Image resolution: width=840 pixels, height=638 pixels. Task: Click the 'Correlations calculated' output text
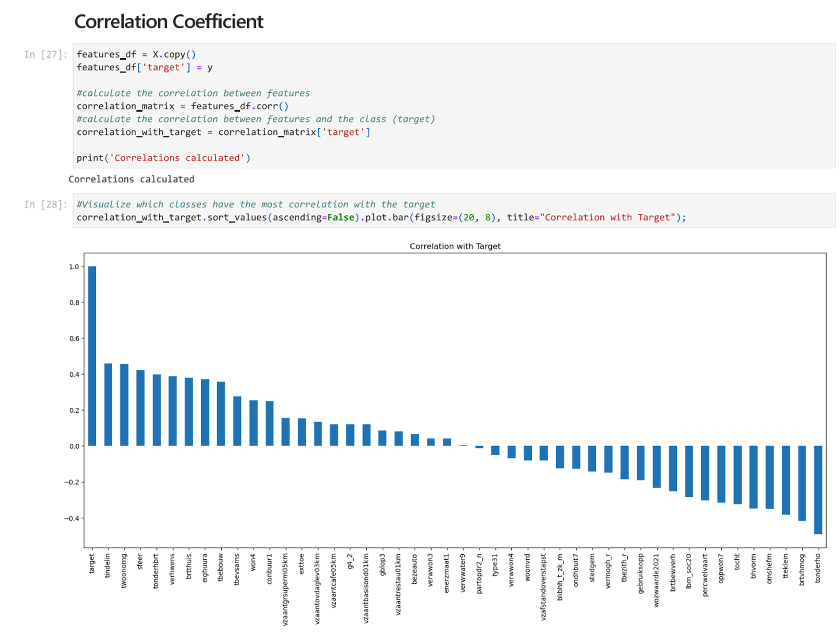point(131,179)
